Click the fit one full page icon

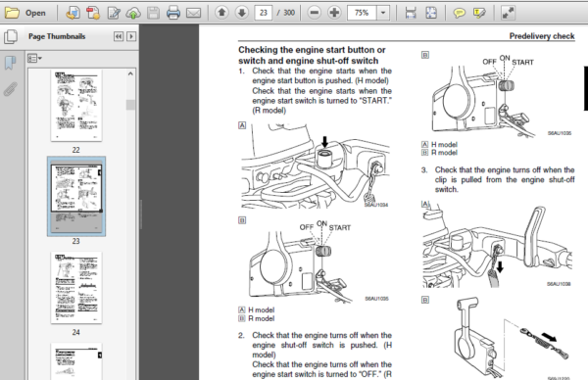coord(431,13)
